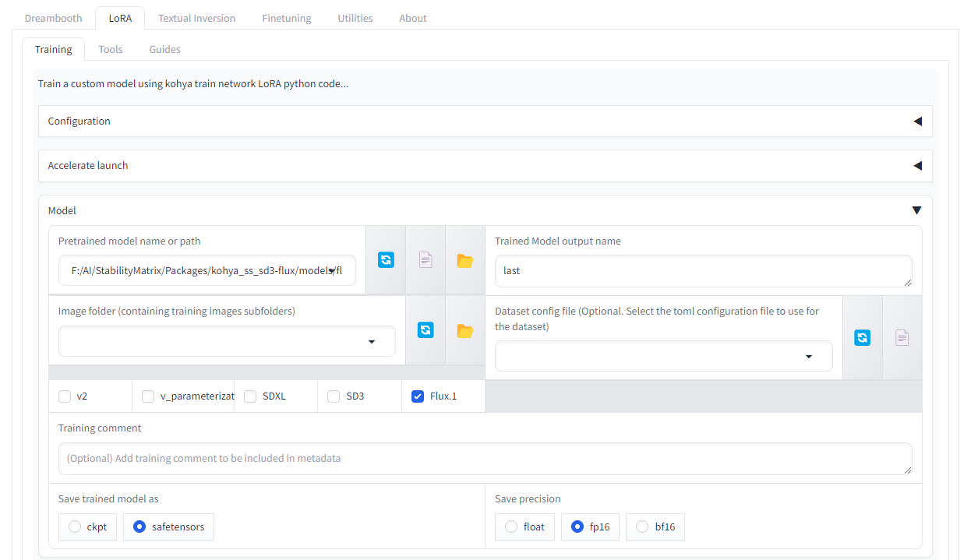Refresh the image folder list

tap(425, 330)
